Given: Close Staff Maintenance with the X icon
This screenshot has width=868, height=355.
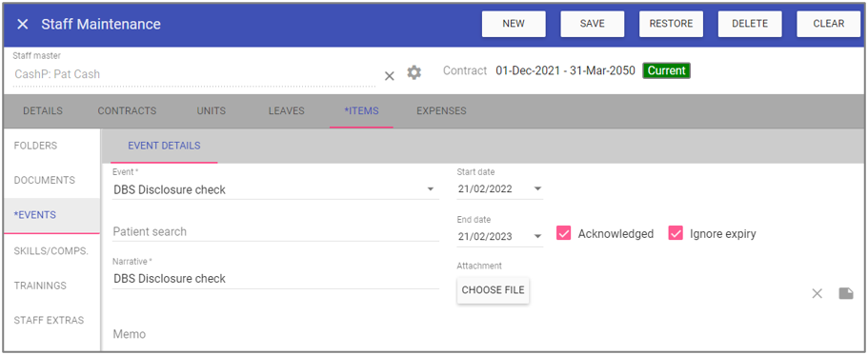Looking at the screenshot, I should point(22,25).
